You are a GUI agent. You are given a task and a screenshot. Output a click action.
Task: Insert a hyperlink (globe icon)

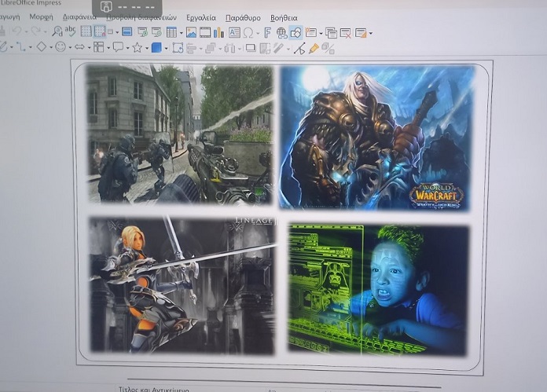pyautogui.click(x=281, y=33)
